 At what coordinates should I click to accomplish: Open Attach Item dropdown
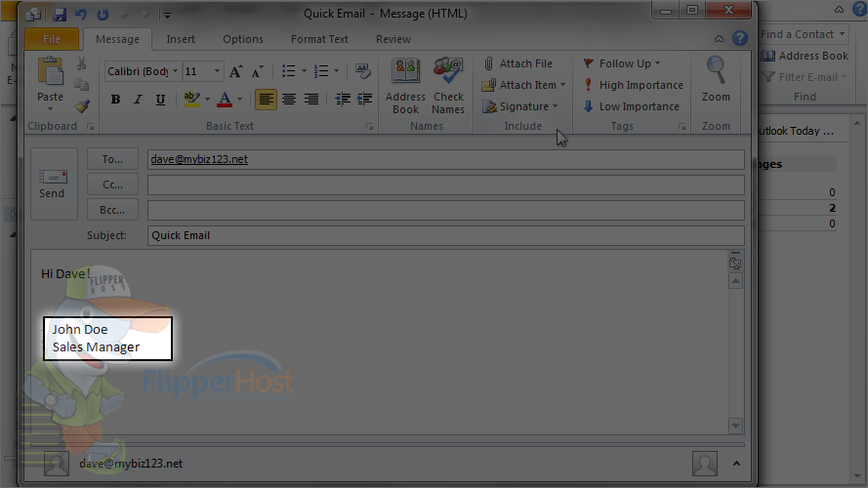(x=523, y=85)
